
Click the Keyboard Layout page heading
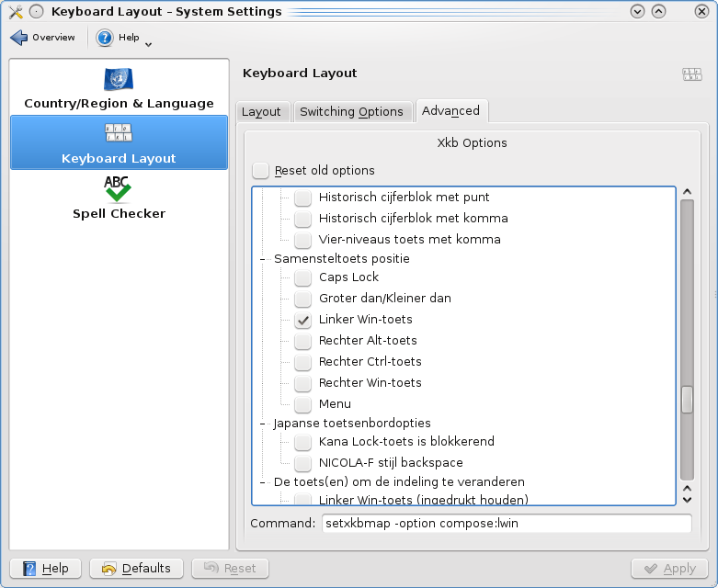300,73
